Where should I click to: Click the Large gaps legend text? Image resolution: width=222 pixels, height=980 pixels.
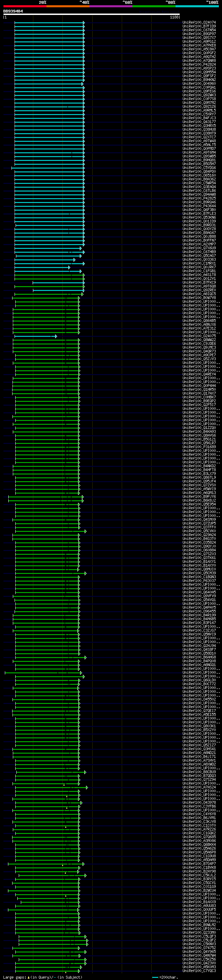pyautogui.click(x=43, y=977)
